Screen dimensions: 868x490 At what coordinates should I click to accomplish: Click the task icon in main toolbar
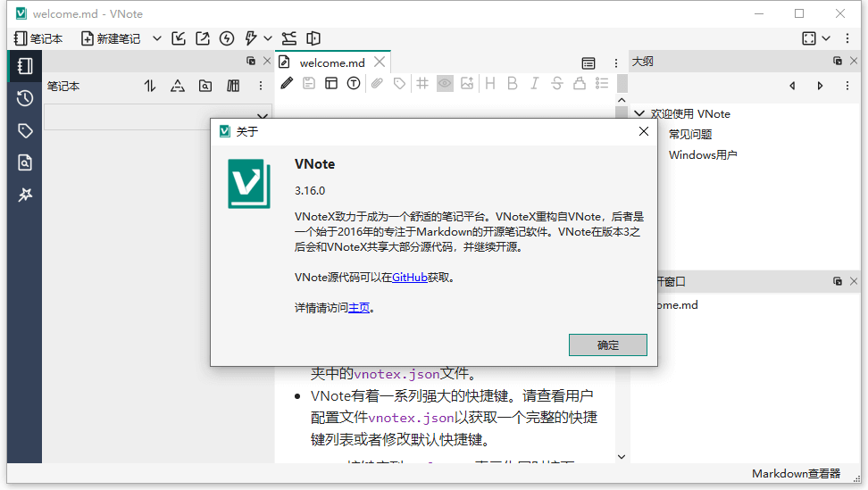[x=289, y=38]
